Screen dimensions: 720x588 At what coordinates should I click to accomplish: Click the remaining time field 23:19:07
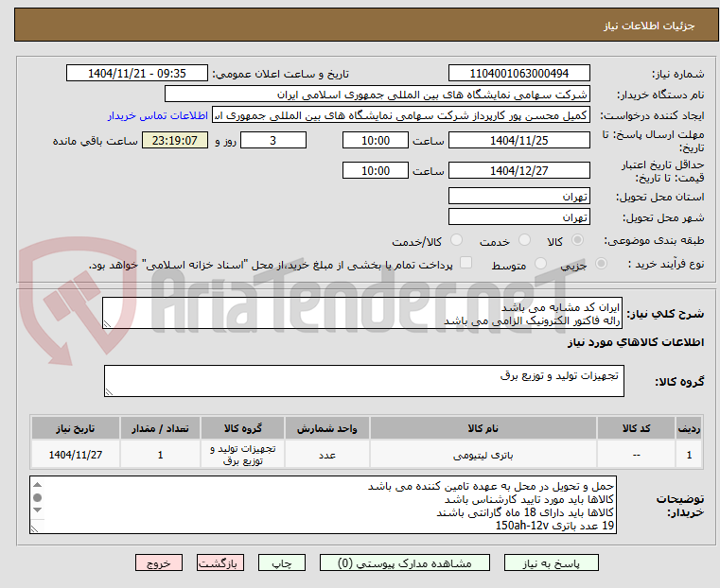click(175, 140)
